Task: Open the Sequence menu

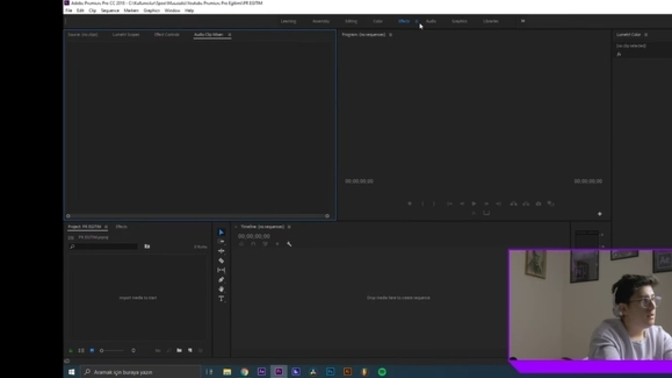Action: (x=110, y=10)
